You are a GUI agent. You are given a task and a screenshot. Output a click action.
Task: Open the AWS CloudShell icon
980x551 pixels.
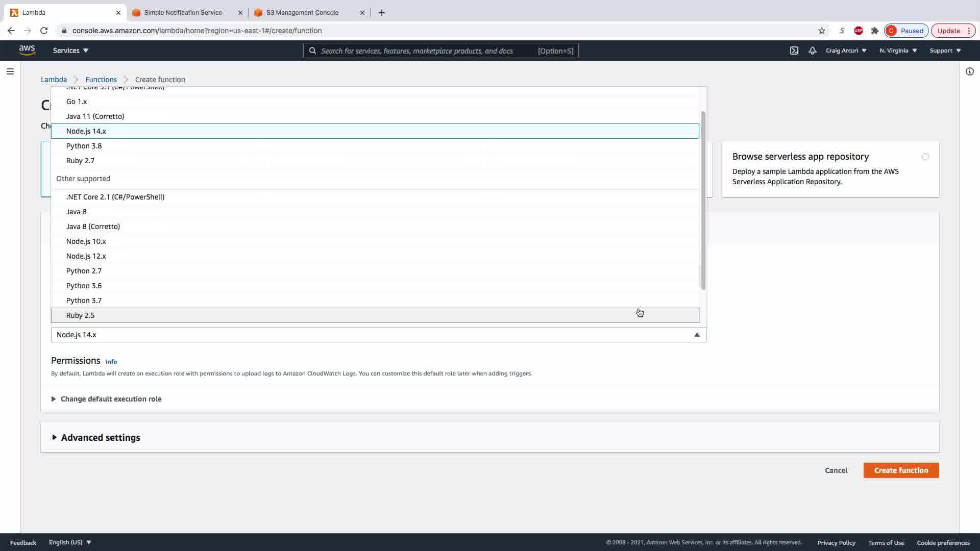coord(794,51)
